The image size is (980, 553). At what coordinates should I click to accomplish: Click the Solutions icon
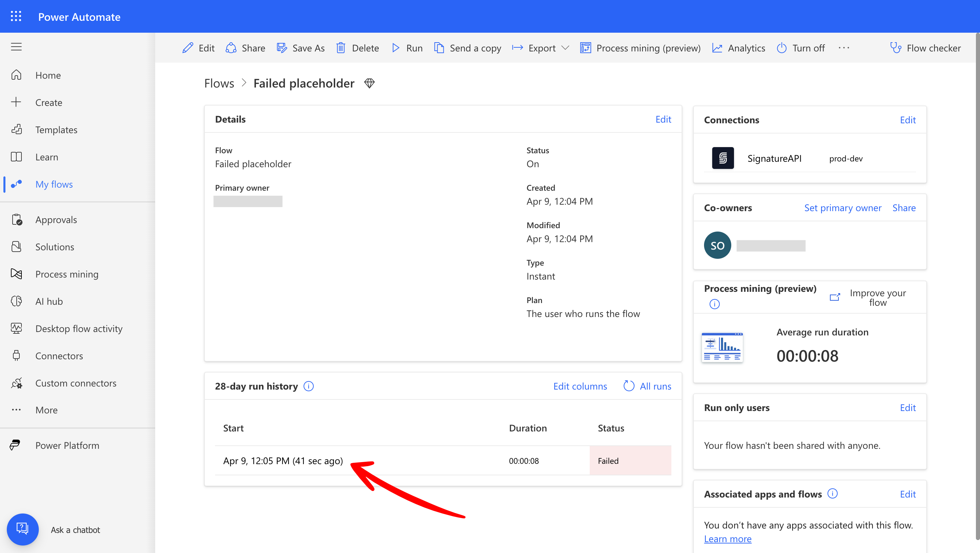click(16, 247)
